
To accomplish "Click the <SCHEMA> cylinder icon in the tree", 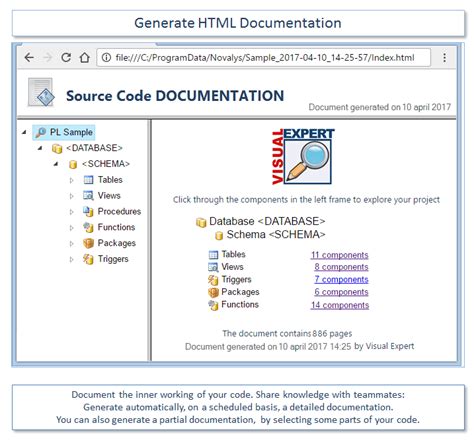I will click(73, 164).
